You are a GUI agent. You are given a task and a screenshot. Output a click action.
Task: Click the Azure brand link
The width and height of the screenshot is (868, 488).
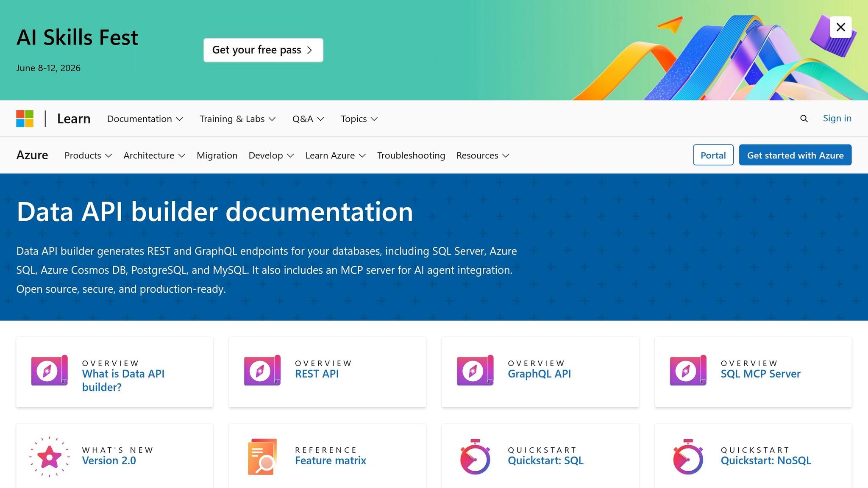click(x=32, y=155)
